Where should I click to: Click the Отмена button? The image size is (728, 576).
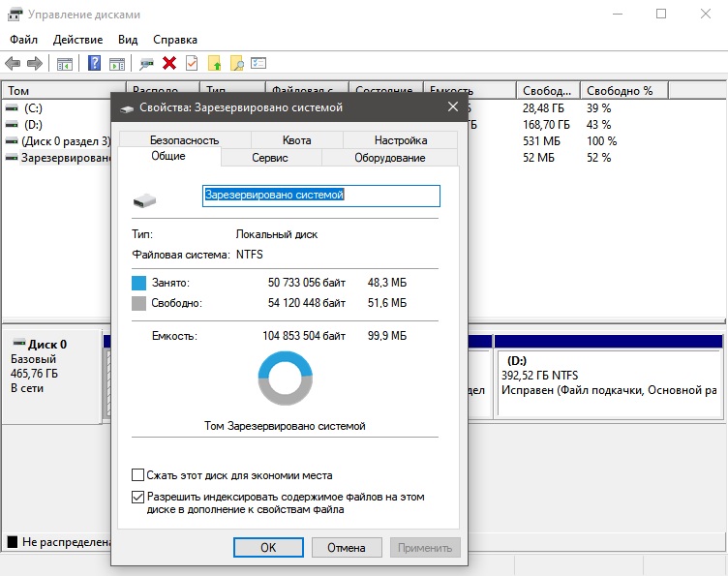pyautogui.click(x=347, y=548)
